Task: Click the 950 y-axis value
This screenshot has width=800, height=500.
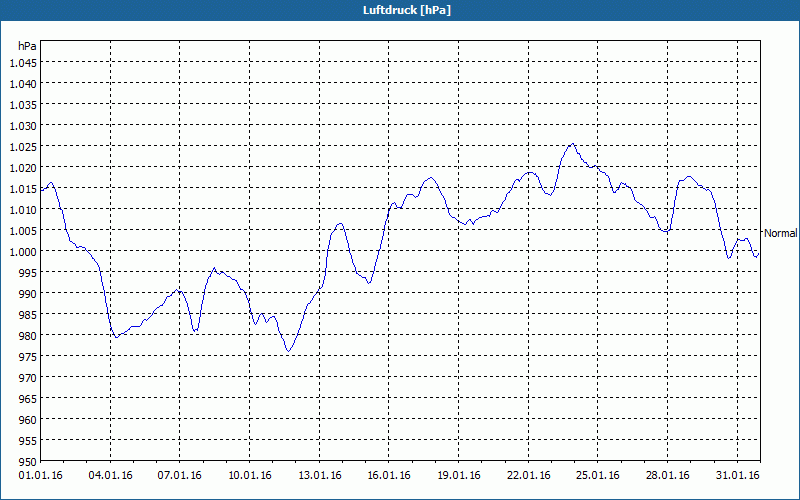Action: [28, 462]
